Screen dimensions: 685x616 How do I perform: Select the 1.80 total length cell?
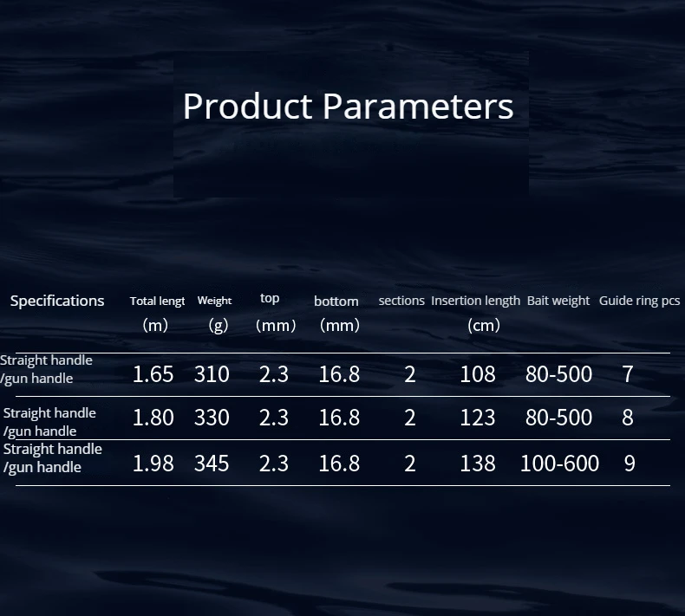[153, 418]
